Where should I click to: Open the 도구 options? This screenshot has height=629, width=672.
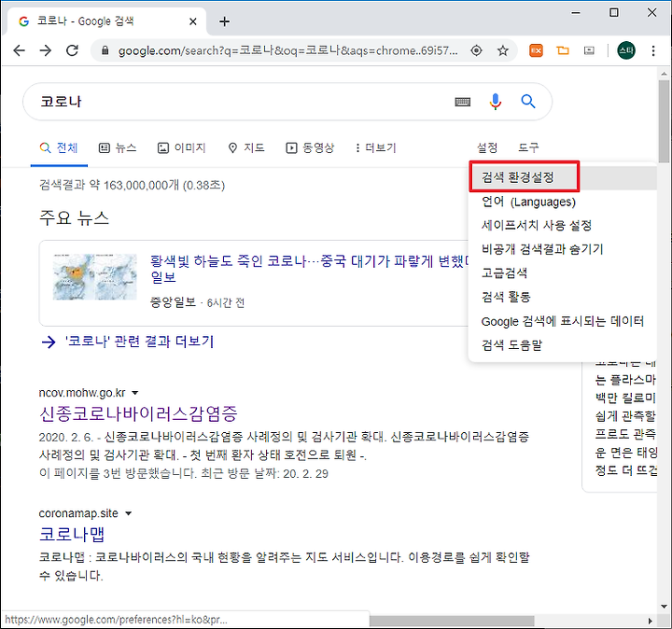[528, 148]
